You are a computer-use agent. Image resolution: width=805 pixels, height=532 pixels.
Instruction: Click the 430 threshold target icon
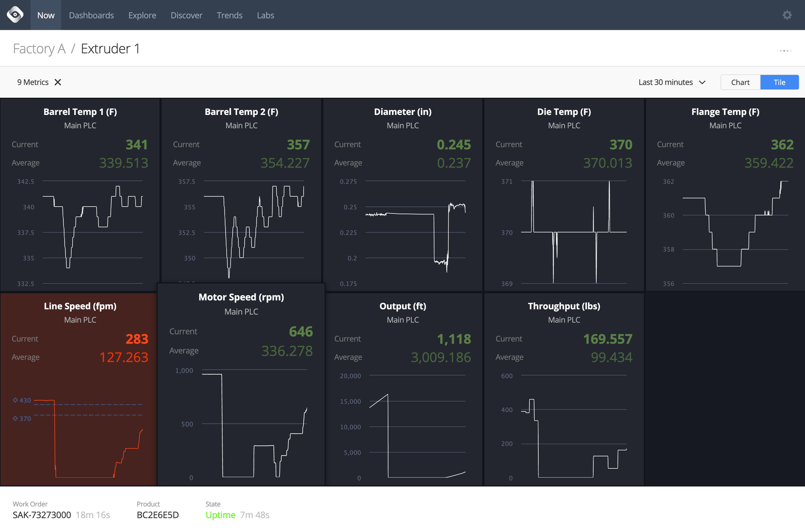[14, 400]
